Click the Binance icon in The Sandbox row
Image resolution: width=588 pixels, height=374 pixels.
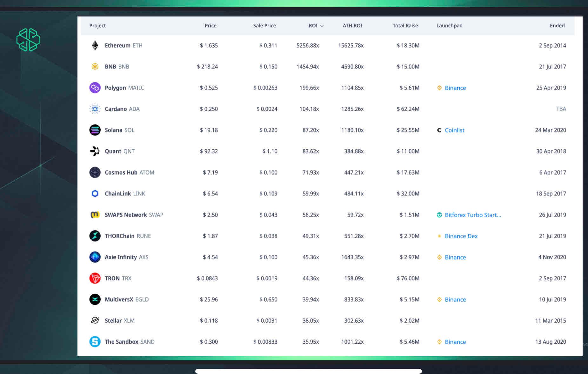439,342
